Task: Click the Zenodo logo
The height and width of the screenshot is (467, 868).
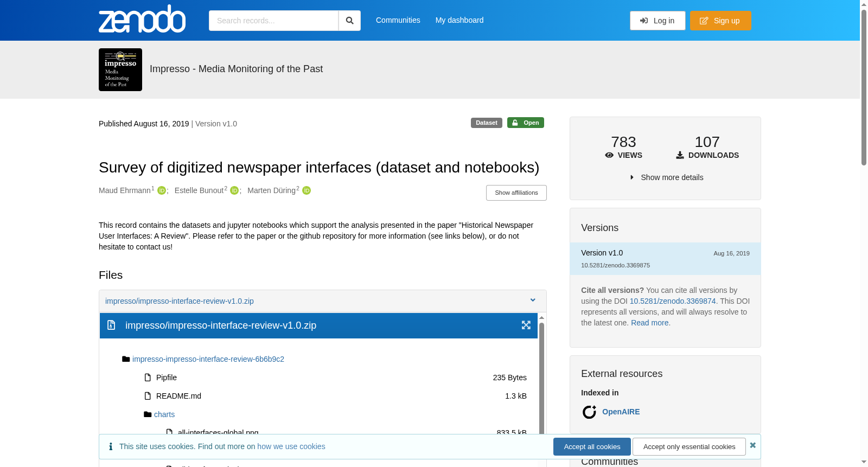Action: (142, 19)
